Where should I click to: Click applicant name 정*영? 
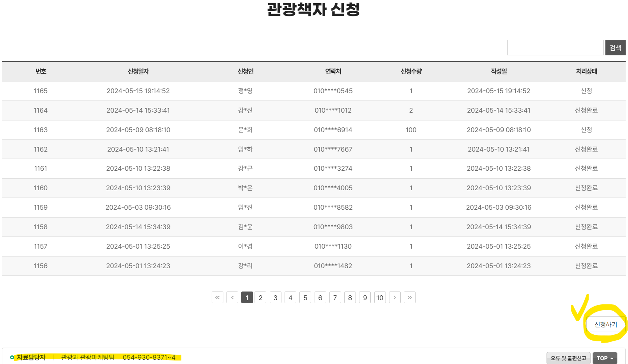[x=246, y=91]
